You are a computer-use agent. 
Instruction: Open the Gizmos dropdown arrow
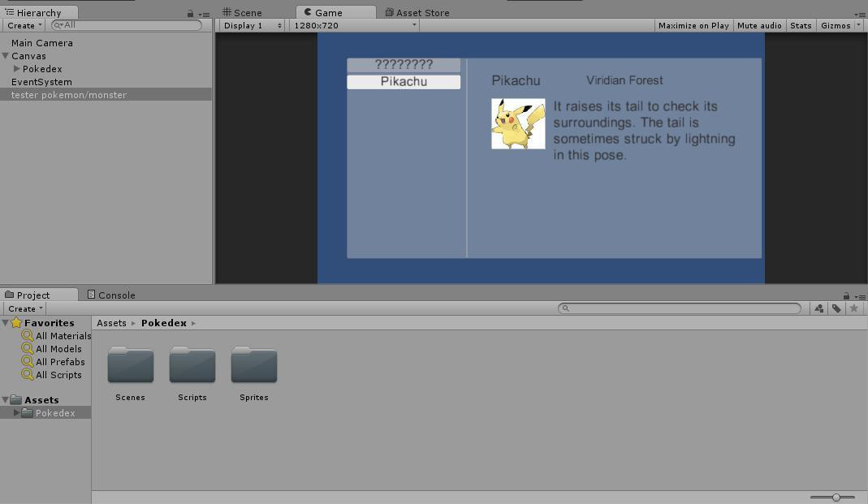coord(858,25)
